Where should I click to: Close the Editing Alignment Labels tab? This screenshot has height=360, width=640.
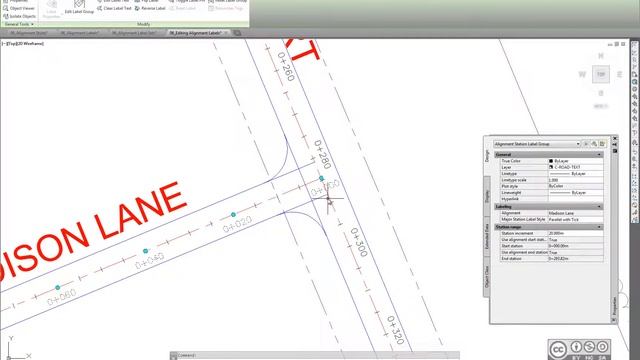pos(226,33)
